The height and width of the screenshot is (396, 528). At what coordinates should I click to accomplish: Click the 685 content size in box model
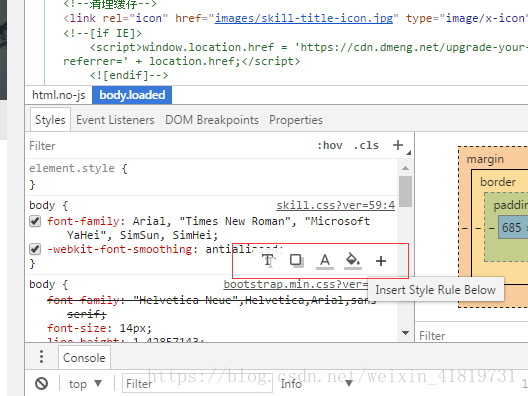pos(513,228)
